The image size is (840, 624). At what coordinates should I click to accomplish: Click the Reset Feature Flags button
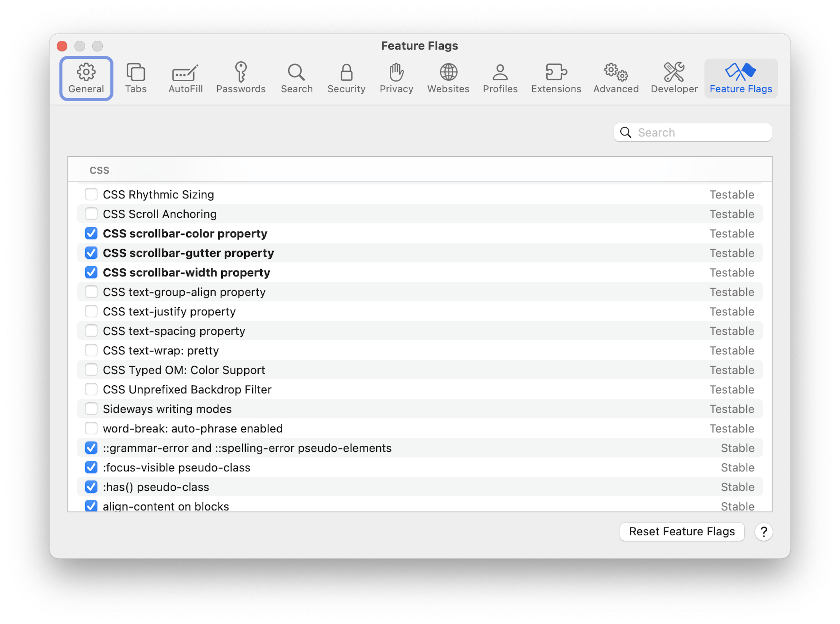682,531
